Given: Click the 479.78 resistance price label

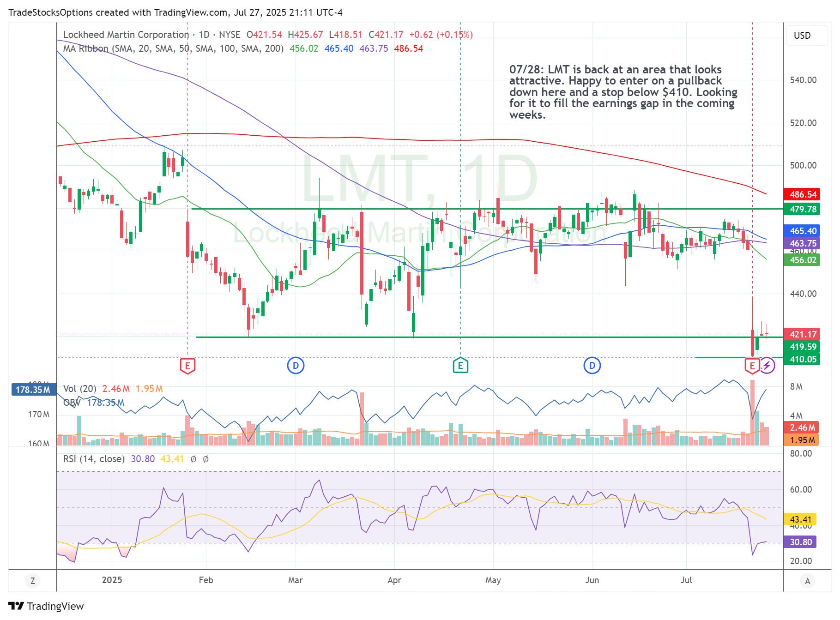Looking at the screenshot, I should point(802,209).
